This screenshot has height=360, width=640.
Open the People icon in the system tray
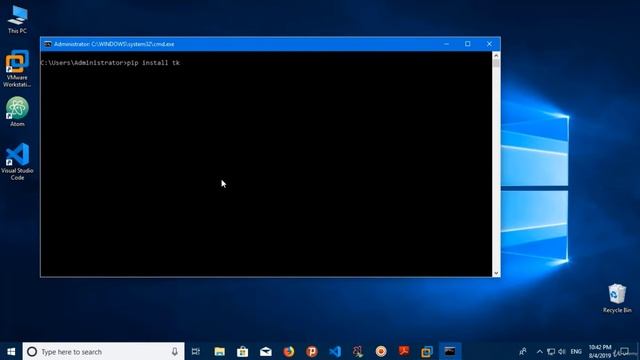tap(522, 351)
